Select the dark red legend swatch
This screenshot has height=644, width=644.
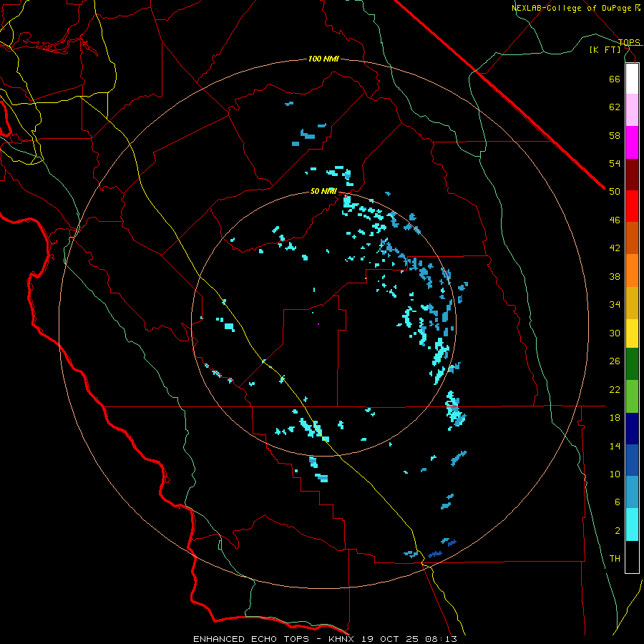632,175
